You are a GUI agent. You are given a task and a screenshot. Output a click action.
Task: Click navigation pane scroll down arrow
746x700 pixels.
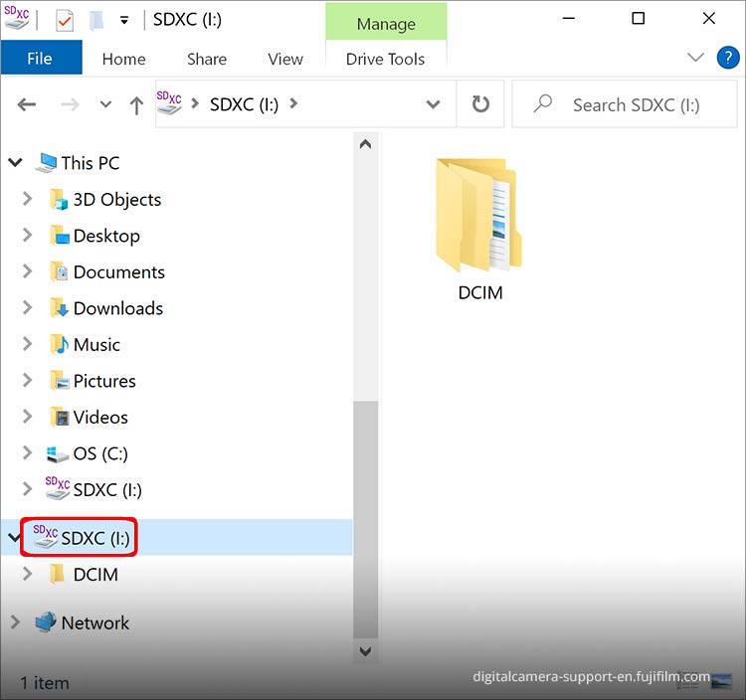[365, 650]
